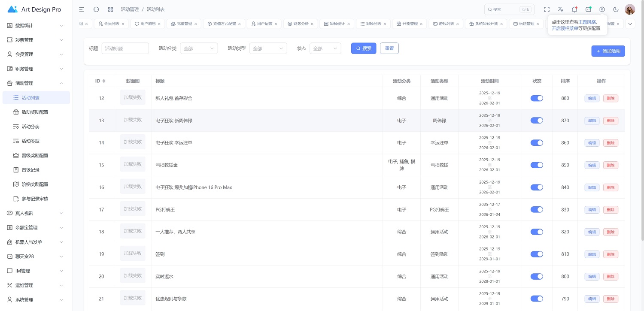
Task: Open the settings gear icon
Action: click(602, 9)
